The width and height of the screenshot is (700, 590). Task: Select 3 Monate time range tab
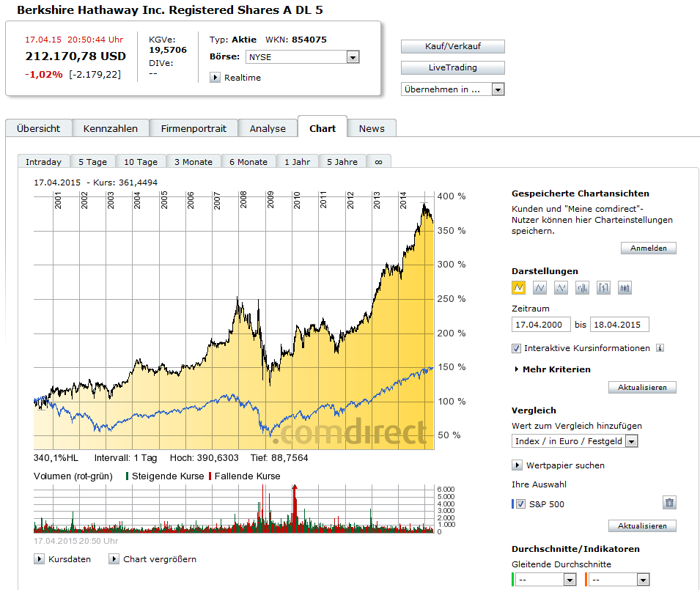click(x=194, y=161)
